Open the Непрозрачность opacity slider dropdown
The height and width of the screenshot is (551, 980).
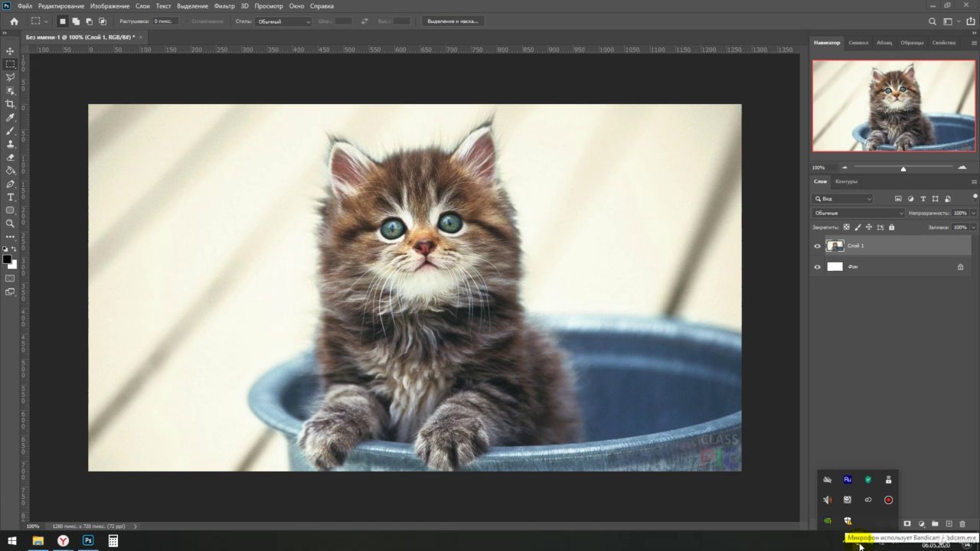(974, 213)
